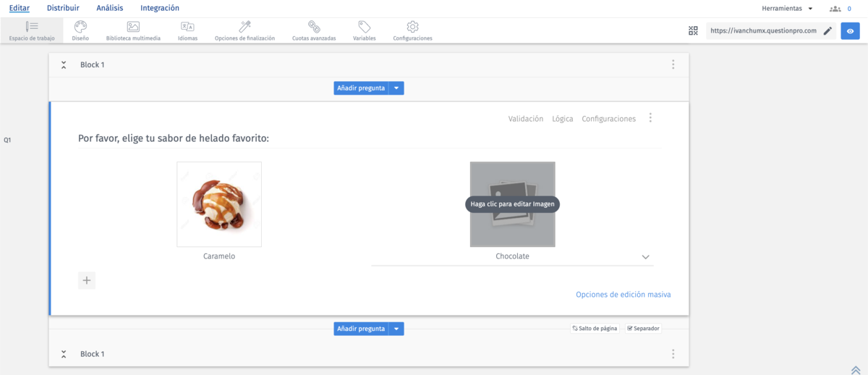Click the Caramelo ice cream image
The image size is (868, 375).
pyautogui.click(x=219, y=204)
